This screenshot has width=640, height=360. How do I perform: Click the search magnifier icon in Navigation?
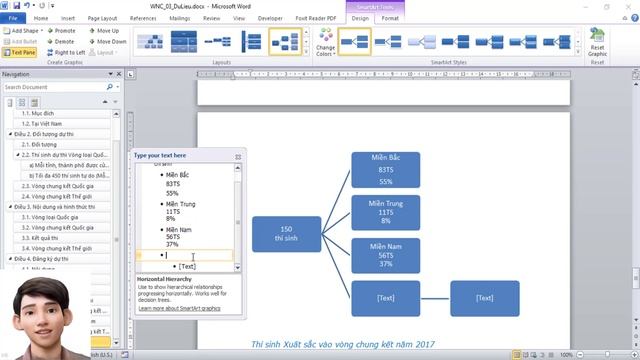click(x=109, y=87)
